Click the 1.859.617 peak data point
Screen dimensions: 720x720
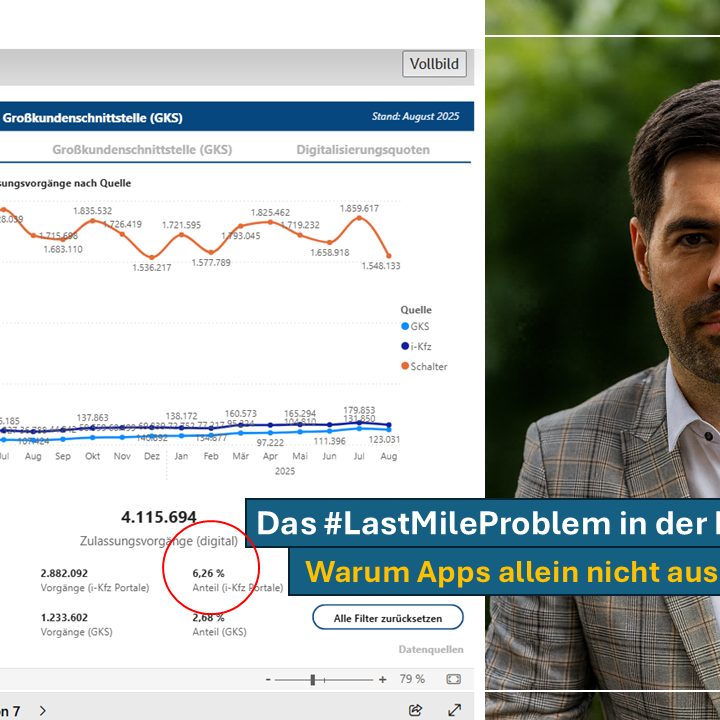click(x=359, y=221)
